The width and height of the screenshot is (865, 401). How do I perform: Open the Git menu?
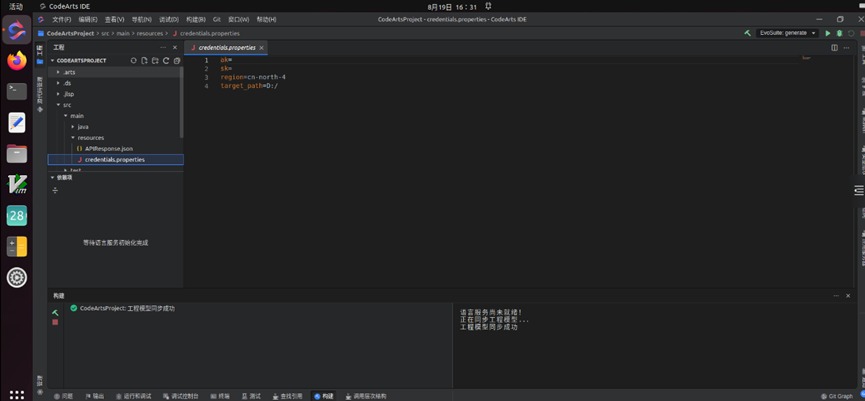217,19
